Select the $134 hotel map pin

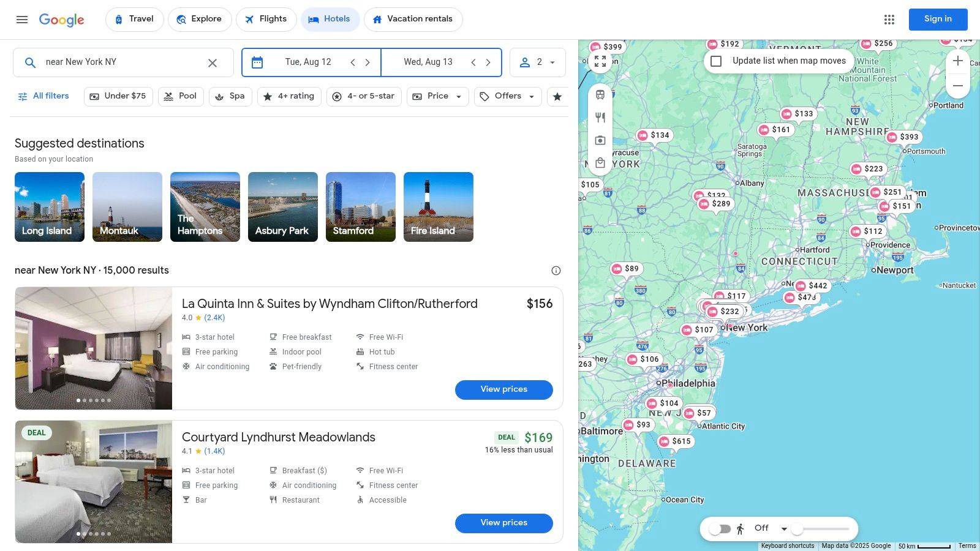click(x=654, y=135)
